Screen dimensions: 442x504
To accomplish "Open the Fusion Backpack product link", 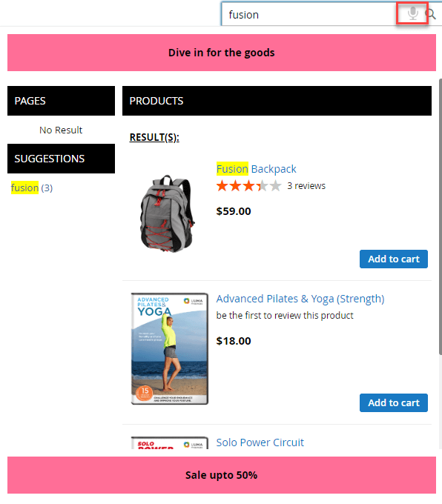I will click(256, 169).
